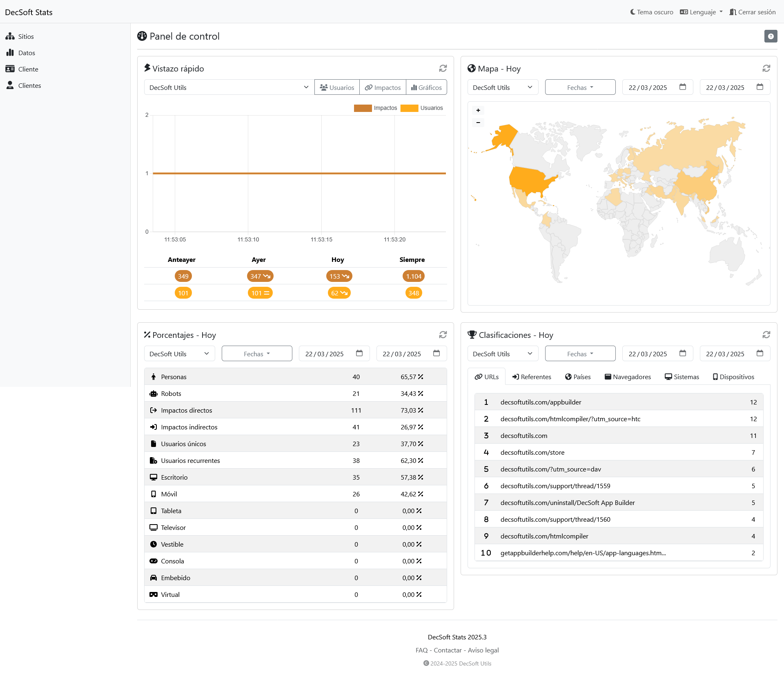Screen dimensions: 784x679
Task: Open the FAQ link in the footer
Action: tap(421, 650)
